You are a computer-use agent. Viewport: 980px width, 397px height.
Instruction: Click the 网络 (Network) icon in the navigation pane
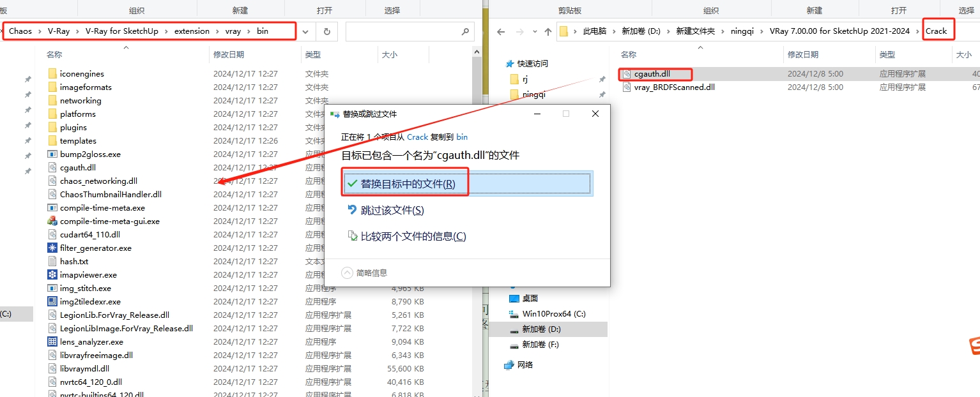click(509, 364)
